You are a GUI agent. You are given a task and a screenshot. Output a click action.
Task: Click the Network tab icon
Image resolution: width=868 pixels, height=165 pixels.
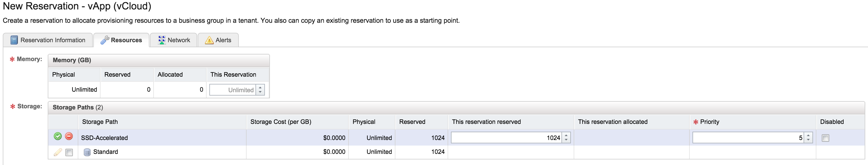[162, 40]
